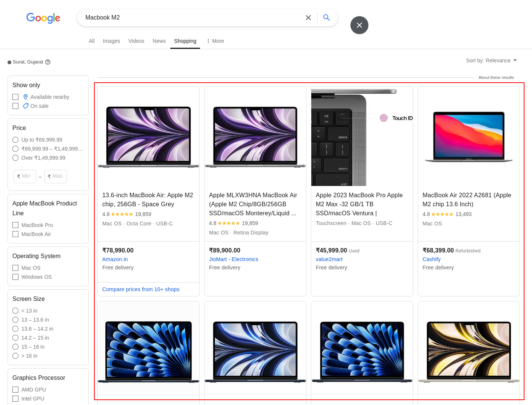Image resolution: width=532 pixels, height=405 pixels.
Task: Open Apple MLXW3HNA MacBook Air image
Action: (255, 137)
